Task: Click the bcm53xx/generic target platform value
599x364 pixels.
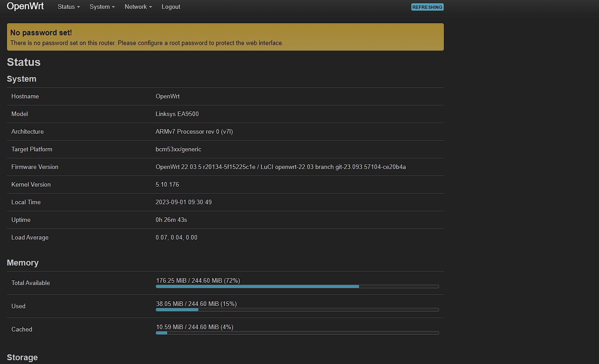Action: 178,149
